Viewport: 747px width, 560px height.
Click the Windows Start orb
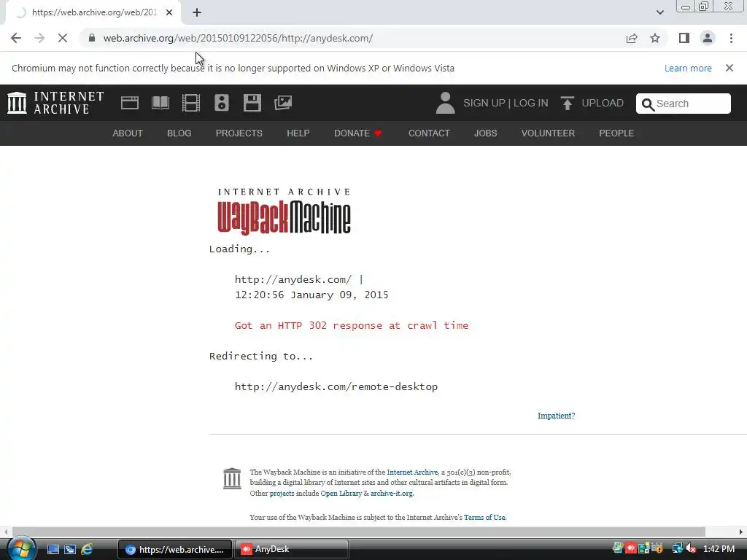(x=21, y=548)
